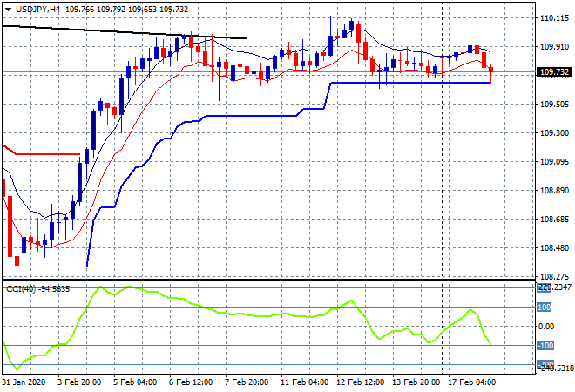Click the 108.275 price axis label
This screenshot has height=392, width=575.
[554, 276]
